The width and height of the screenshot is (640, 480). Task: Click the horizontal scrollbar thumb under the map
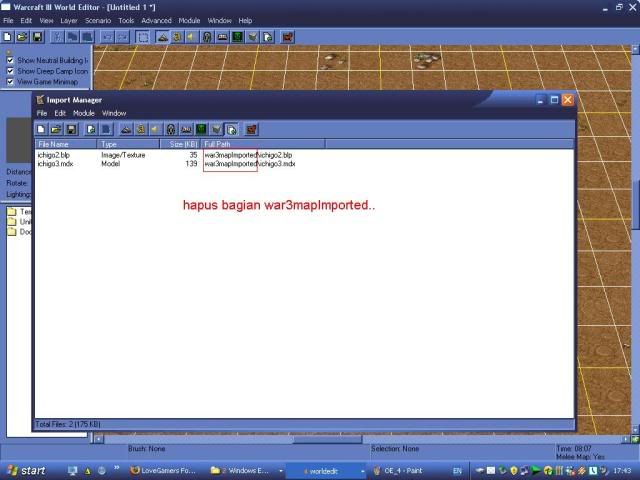click(327, 440)
